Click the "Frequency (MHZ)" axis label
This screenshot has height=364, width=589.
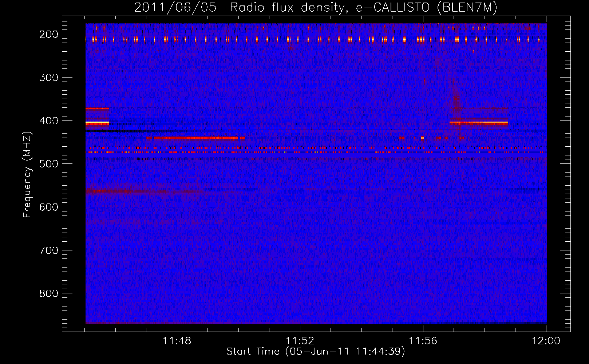point(27,174)
